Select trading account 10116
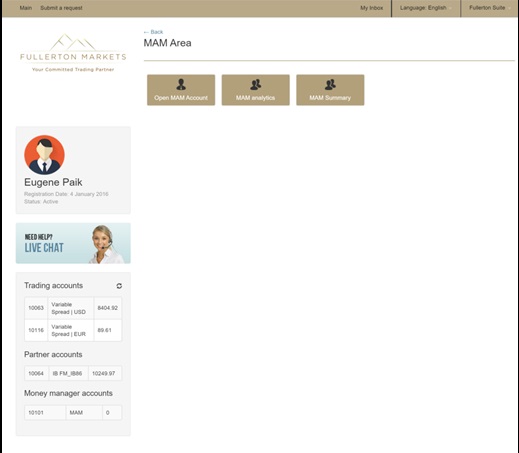The width and height of the screenshot is (519, 453). tap(36, 330)
